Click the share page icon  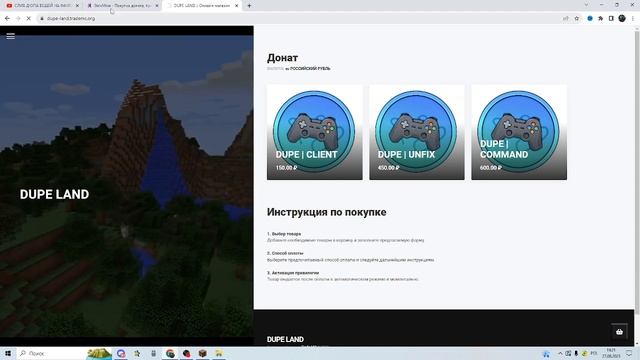click(566, 18)
